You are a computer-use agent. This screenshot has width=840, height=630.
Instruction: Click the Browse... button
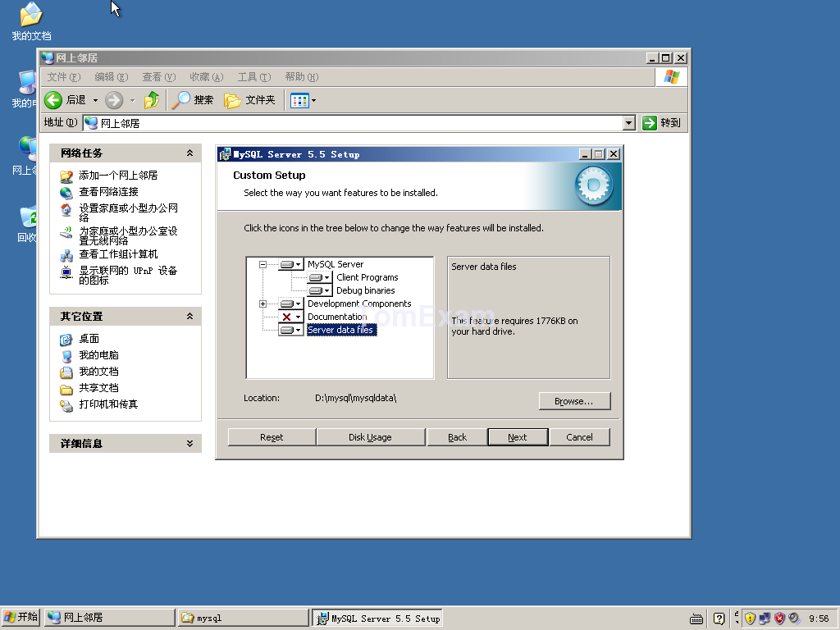pos(574,401)
